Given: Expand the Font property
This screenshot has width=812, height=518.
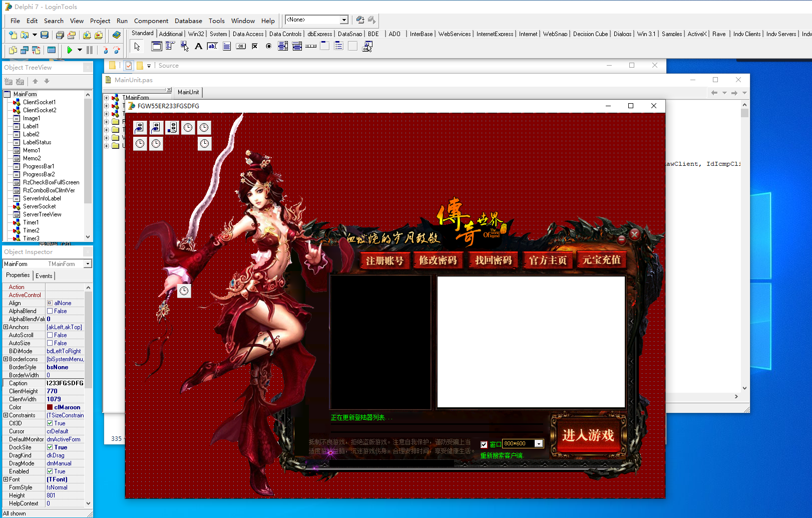Looking at the screenshot, I should 6,479.
